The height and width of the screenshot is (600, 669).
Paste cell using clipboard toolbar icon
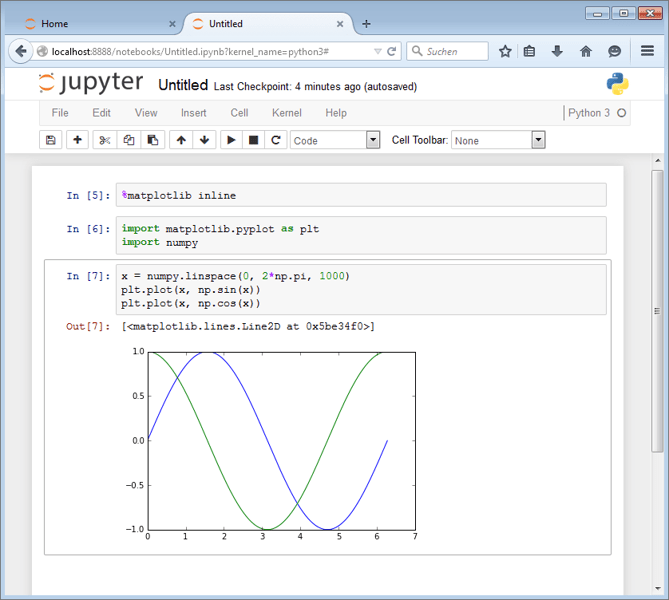coord(153,140)
